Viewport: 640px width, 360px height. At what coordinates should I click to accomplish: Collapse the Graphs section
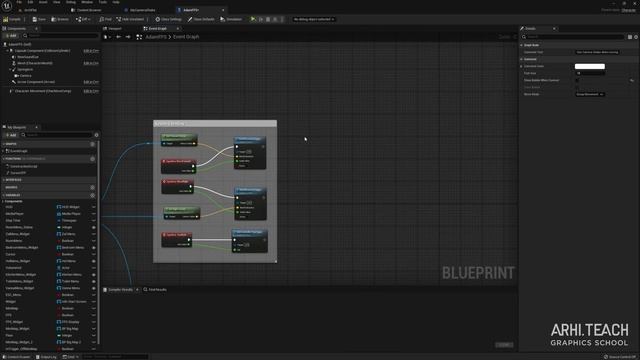click(x=4, y=144)
